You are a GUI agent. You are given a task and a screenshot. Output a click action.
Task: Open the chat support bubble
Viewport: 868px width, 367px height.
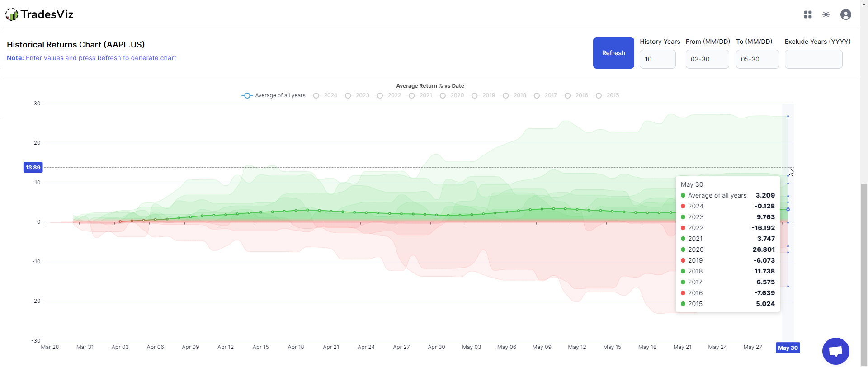(835, 351)
